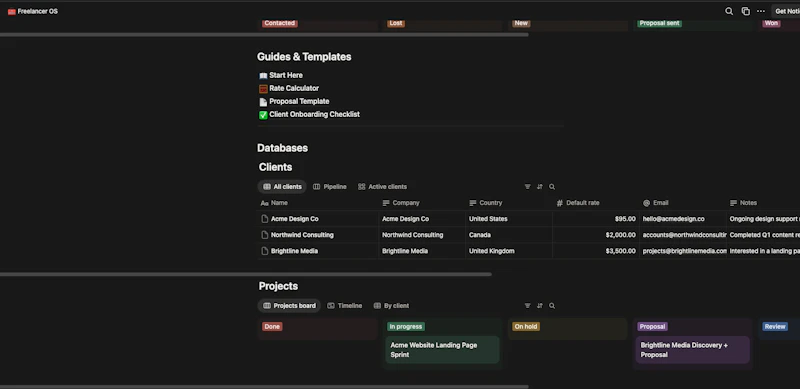Viewport: 800px width, 389px height.
Task: Click the Done status tag
Action: pyautogui.click(x=272, y=327)
